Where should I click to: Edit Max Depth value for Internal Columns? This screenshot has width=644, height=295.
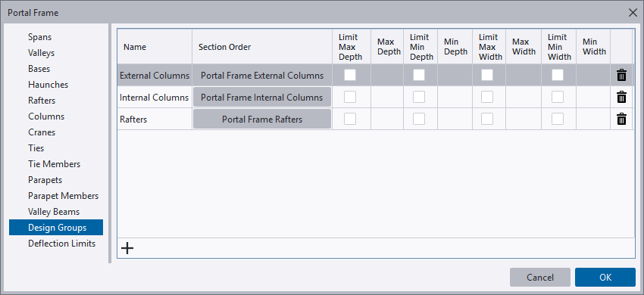click(387, 98)
